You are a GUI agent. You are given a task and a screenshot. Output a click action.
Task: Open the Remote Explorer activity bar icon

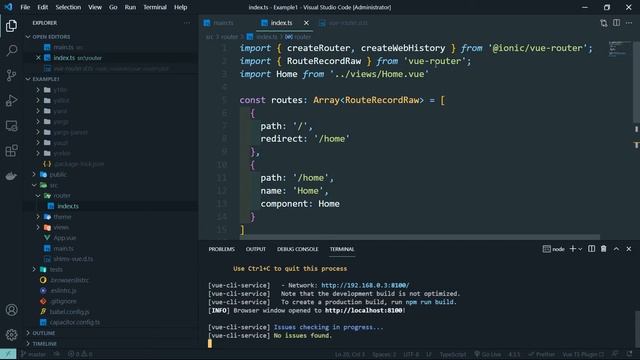click(11, 126)
